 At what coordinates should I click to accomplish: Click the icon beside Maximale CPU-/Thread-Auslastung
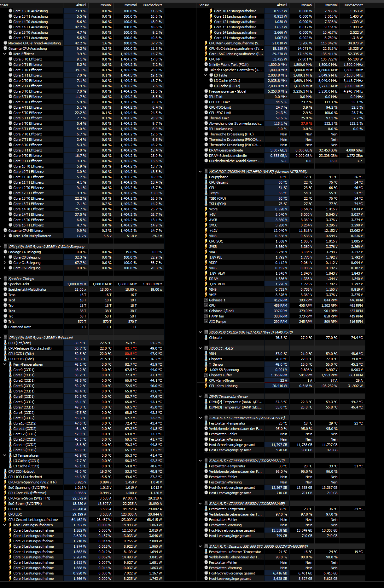click(5, 43)
